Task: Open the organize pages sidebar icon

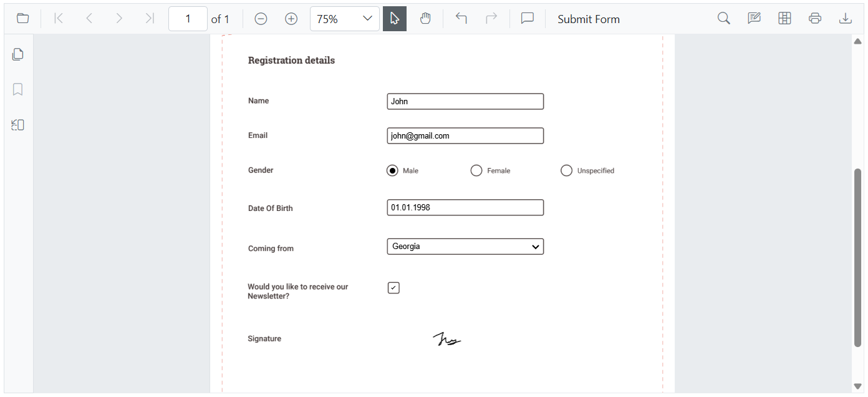Action: click(x=18, y=125)
